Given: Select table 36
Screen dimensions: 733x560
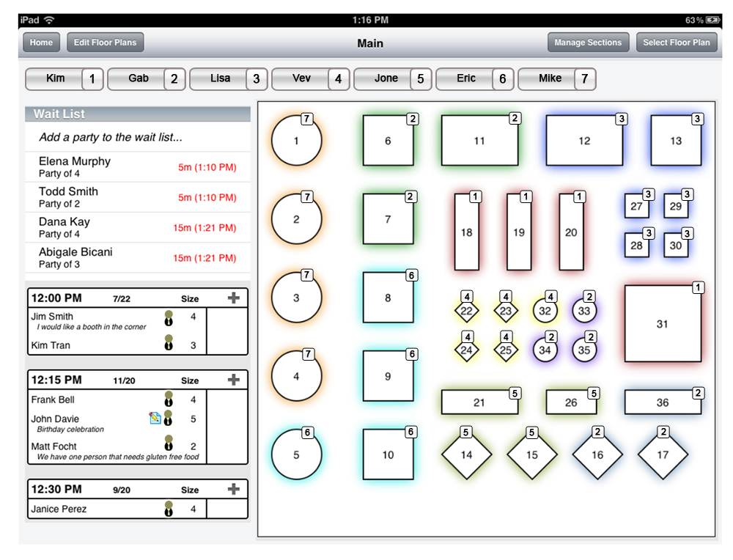Looking at the screenshot, I should 663,402.
